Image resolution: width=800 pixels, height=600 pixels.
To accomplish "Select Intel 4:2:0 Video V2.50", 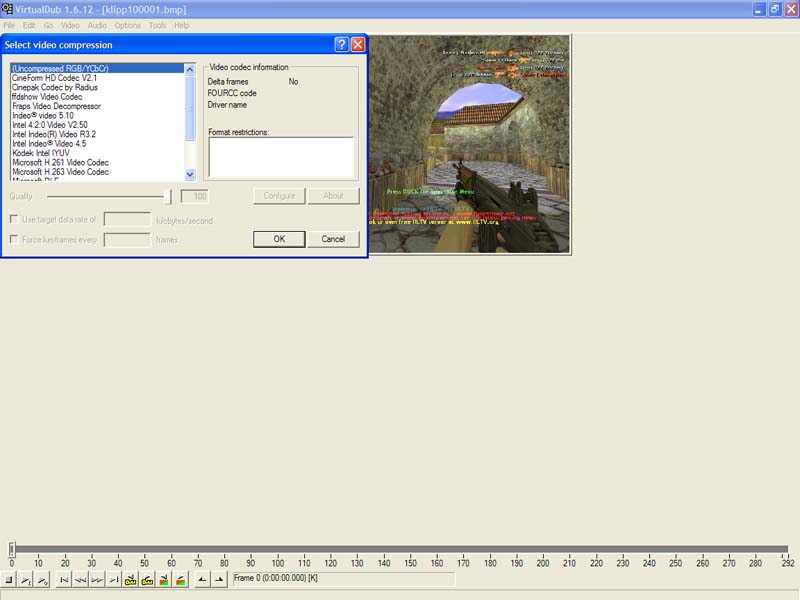I will [97, 124].
